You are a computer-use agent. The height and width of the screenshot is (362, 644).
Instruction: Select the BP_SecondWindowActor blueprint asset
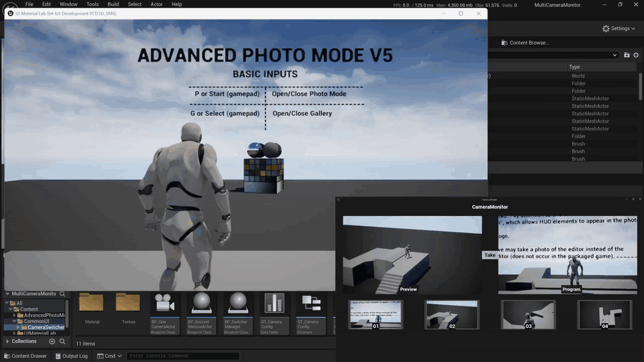pyautogui.click(x=201, y=314)
